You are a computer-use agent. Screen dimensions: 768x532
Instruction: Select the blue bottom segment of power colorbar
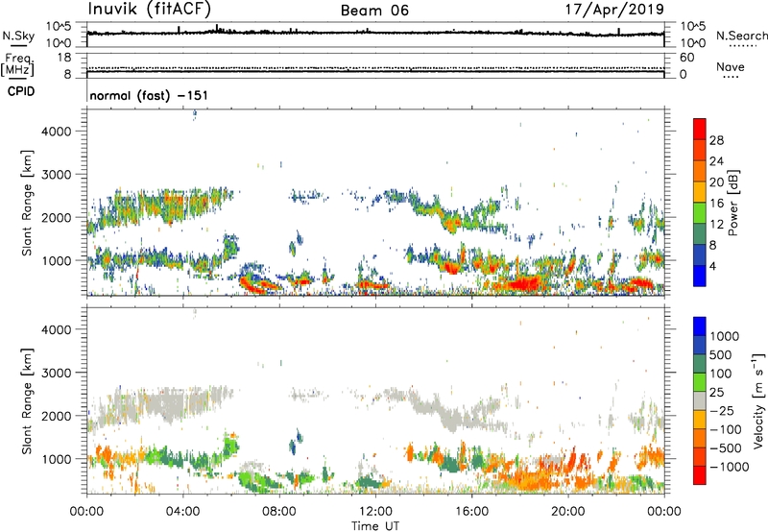(x=700, y=277)
